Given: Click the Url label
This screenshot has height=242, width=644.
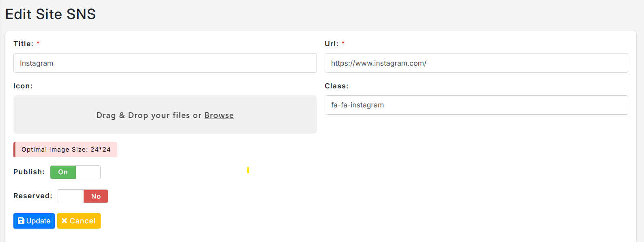Looking at the screenshot, I should point(332,44).
